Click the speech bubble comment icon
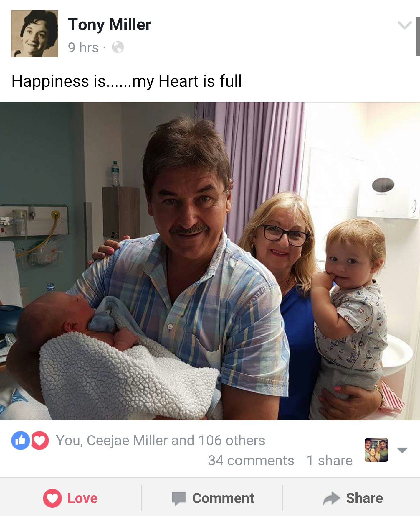Viewport: 420px width, 516px height. (x=179, y=499)
